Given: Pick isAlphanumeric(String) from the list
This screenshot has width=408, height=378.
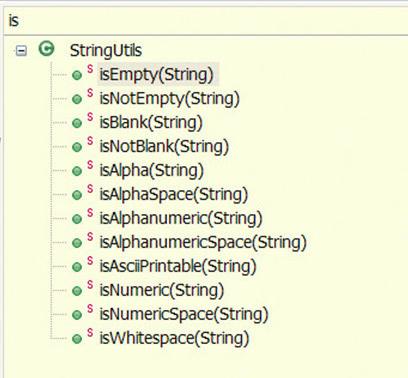Looking at the screenshot, I should coord(181,219).
